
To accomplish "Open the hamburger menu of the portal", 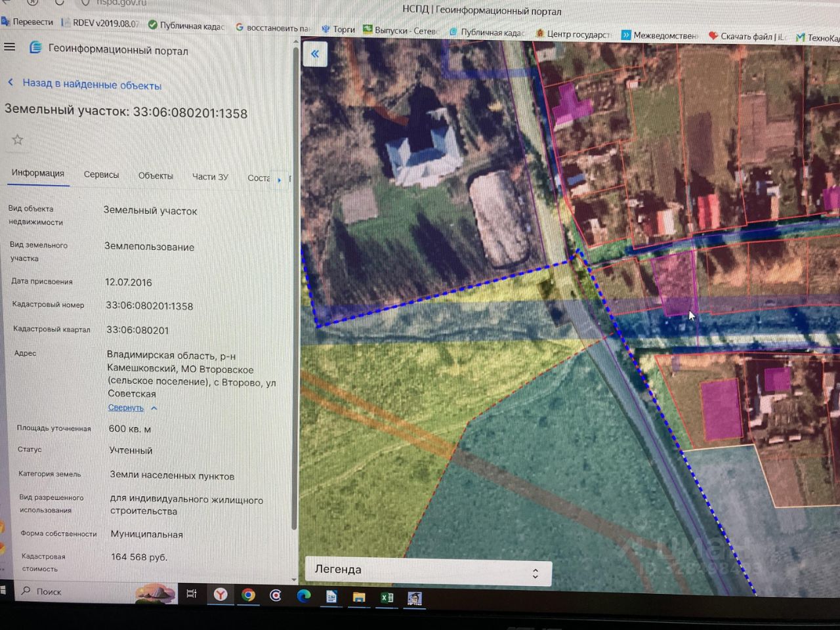I will coord(9,47).
